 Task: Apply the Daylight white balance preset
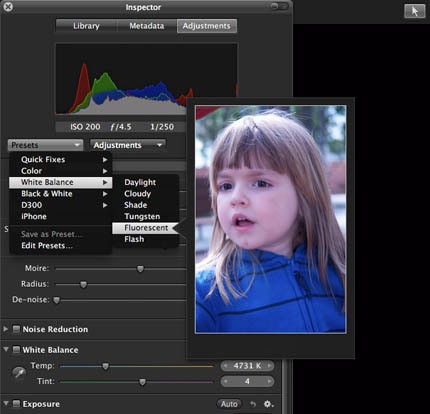click(x=146, y=182)
